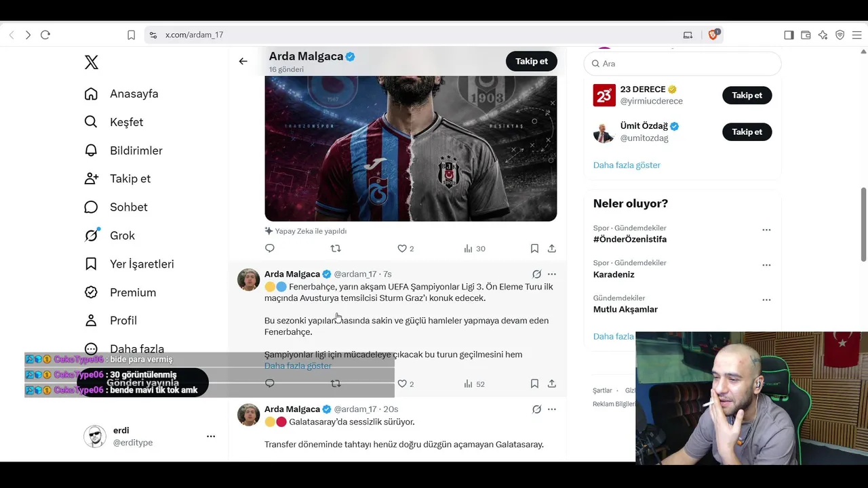Click the page vertical scrollbar thumb
Image resolution: width=868 pixels, height=488 pixels.
pos(863,224)
